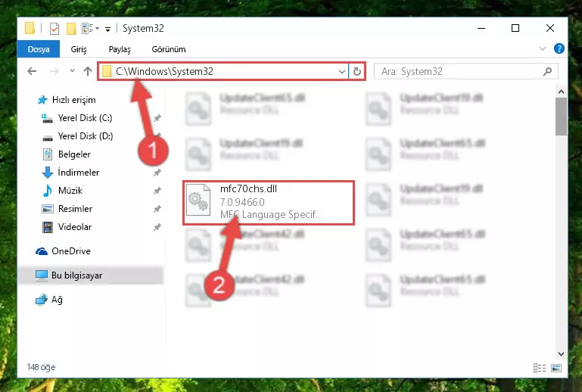Viewport: 582px width, 392px height.
Task: Open the Dosya menu
Action: [x=39, y=49]
